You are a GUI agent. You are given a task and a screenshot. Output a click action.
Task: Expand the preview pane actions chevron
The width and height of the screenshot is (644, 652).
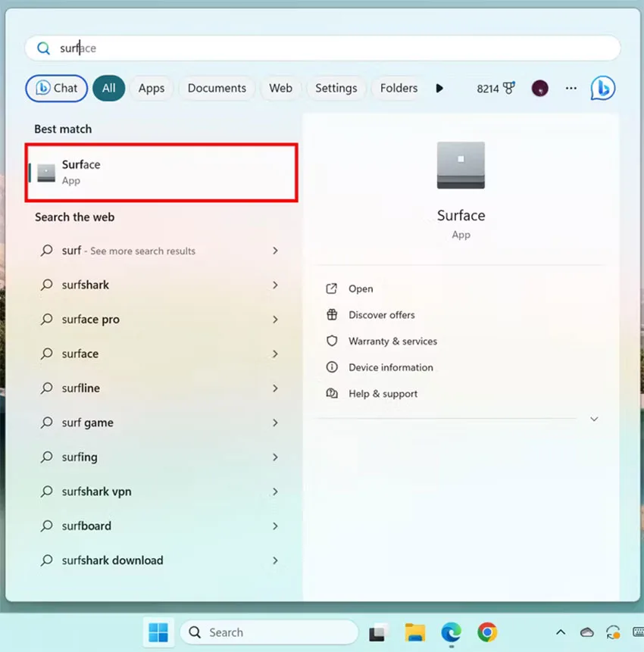[594, 419]
